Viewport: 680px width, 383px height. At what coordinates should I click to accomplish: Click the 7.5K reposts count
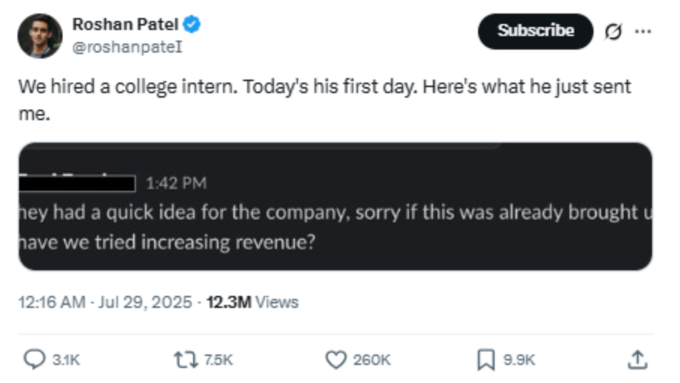(x=218, y=360)
